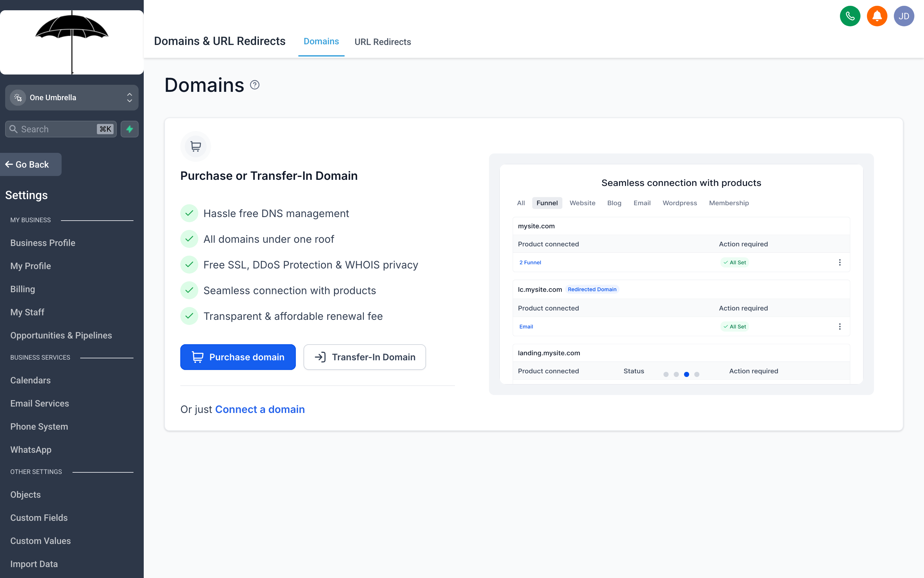The height and width of the screenshot is (578, 924).
Task: Click All Set badge in mysite.com row
Action: (735, 262)
